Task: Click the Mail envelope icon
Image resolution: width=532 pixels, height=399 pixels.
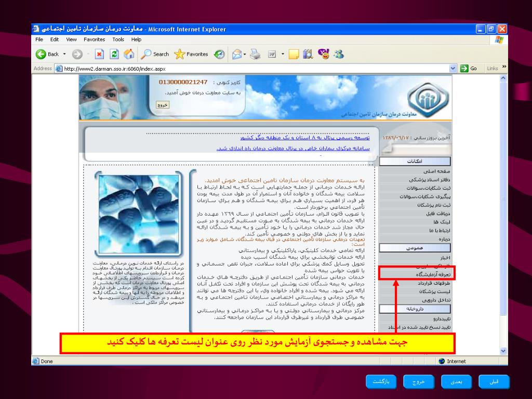Action: coord(237,54)
